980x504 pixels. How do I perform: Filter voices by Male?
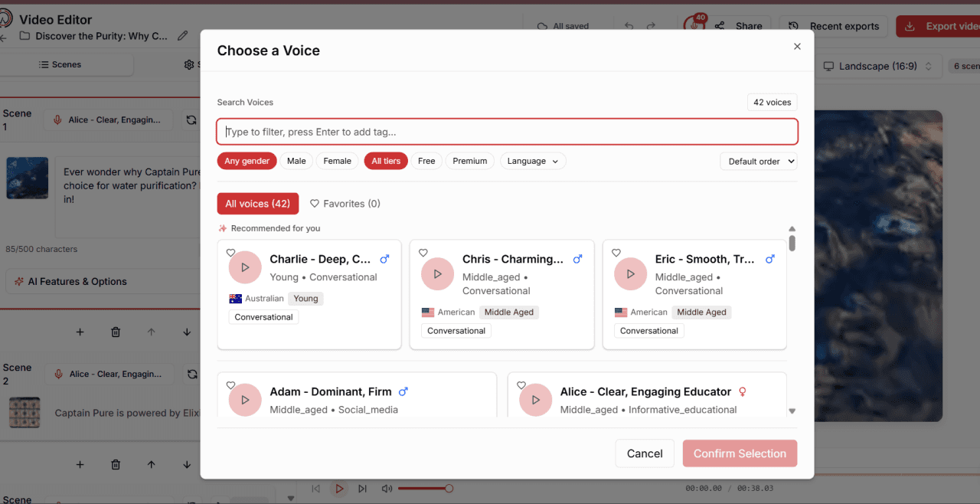coord(296,161)
